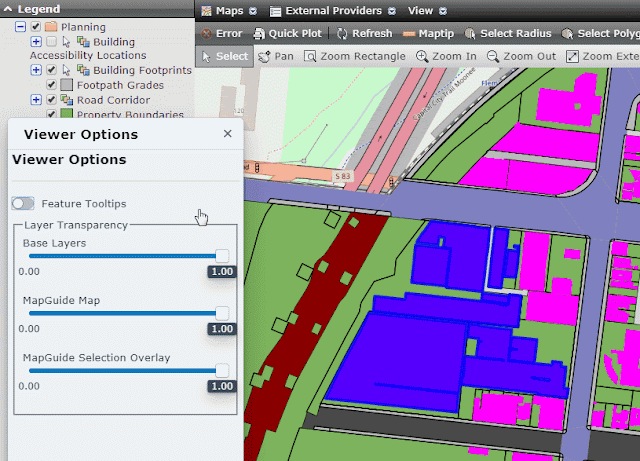This screenshot has height=461, width=640.
Task: Click the Error toolbar button
Action: click(x=222, y=33)
